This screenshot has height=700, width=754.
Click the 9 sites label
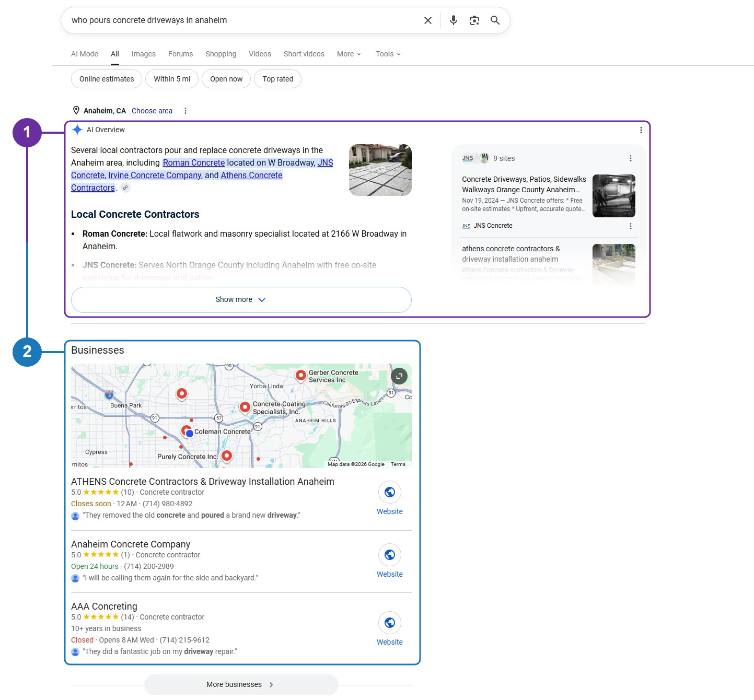tap(504, 158)
